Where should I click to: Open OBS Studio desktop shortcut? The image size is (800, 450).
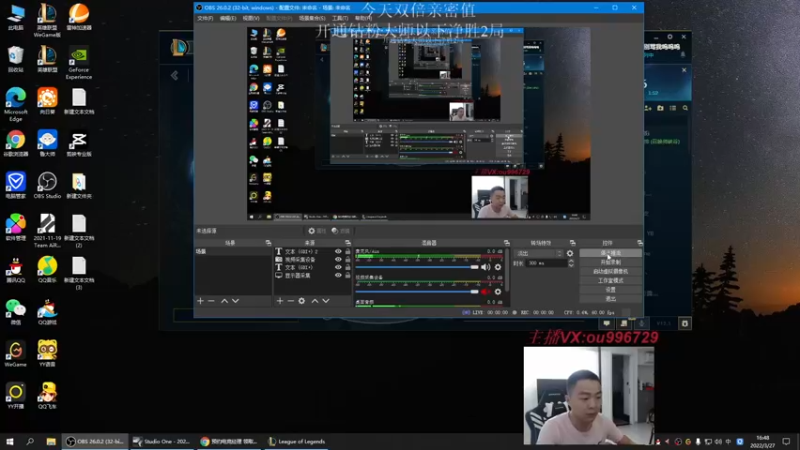pyautogui.click(x=47, y=185)
